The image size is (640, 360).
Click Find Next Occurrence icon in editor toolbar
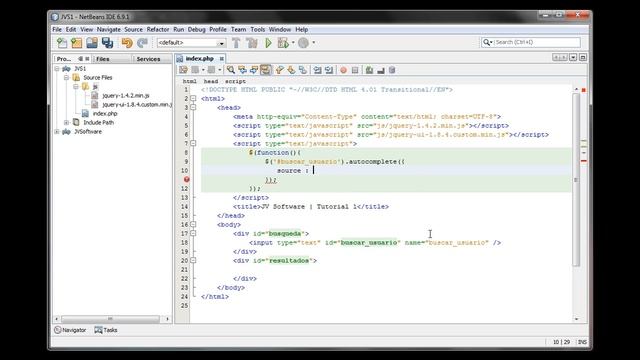(x=254, y=70)
